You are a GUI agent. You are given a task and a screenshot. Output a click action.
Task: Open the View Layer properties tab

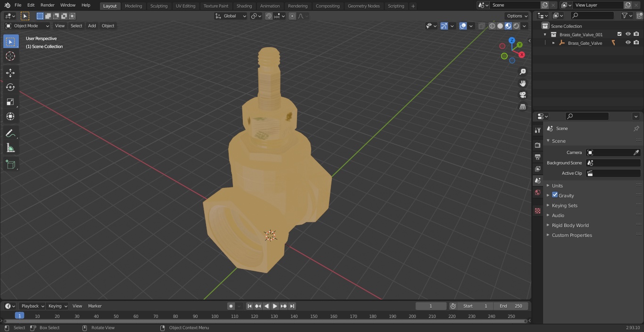pyautogui.click(x=537, y=169)
